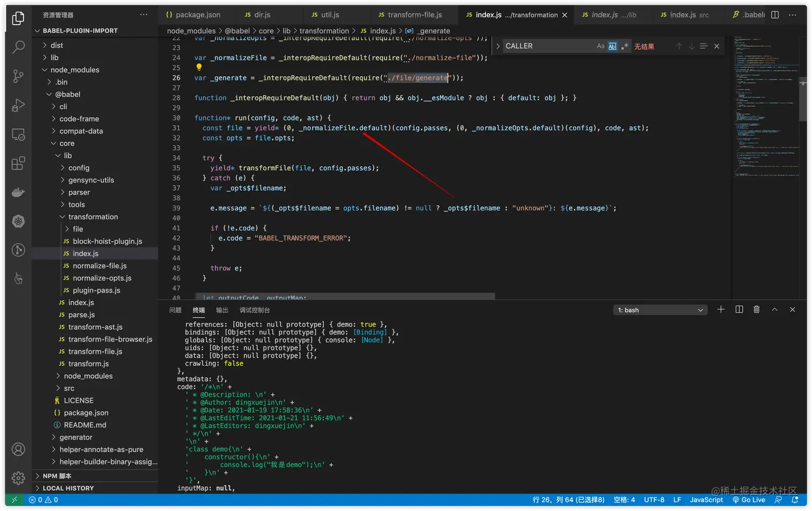Select the transformation breadcrumb segment
The height and width of the screenshot is (511, 812).
[x=324, y=31]
